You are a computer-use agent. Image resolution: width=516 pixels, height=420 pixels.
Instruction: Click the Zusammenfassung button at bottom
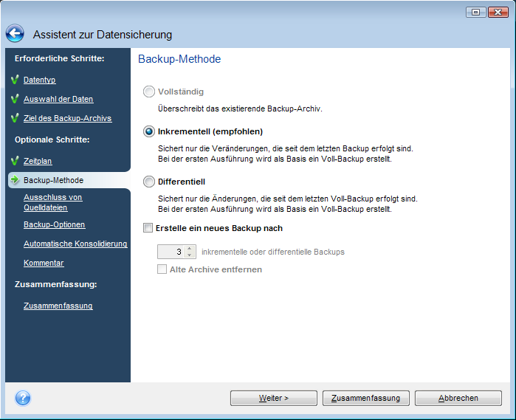tap(365, 398)
